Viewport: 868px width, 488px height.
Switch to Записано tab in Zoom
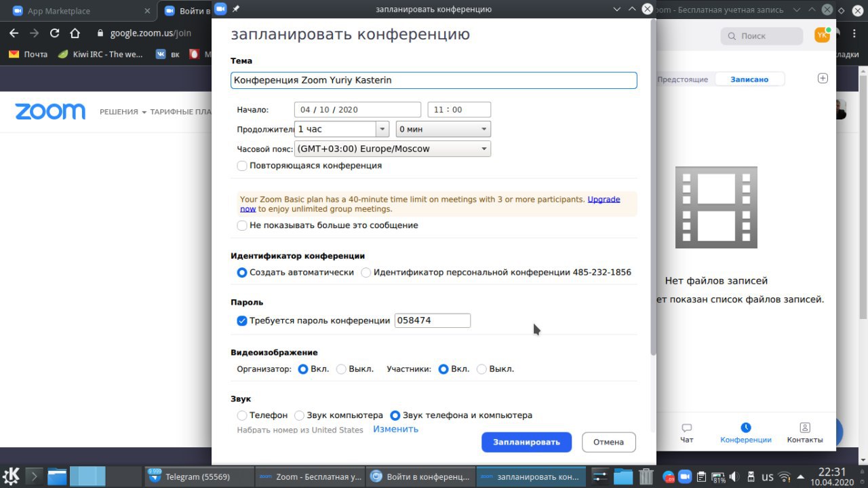(x=749, y=79)
